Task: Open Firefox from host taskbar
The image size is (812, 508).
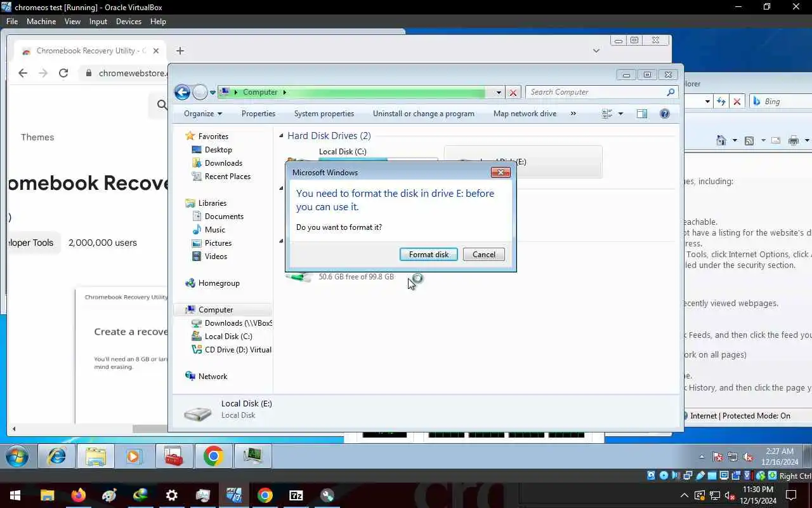Action: [78, 495]
